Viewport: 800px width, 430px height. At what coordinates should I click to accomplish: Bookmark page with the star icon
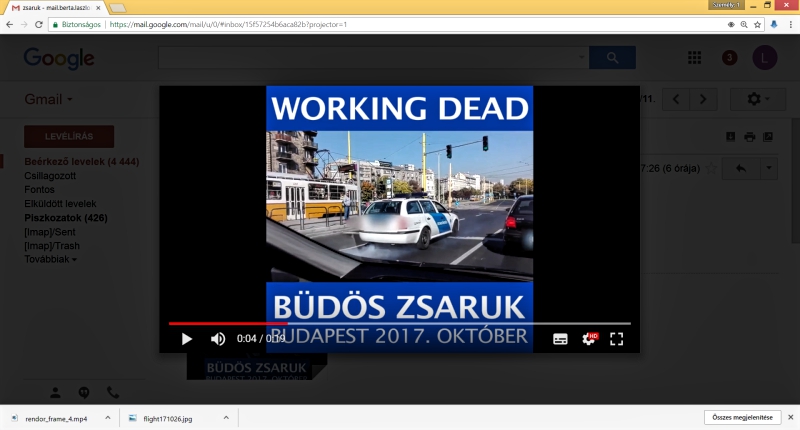[x=758, y=24]
